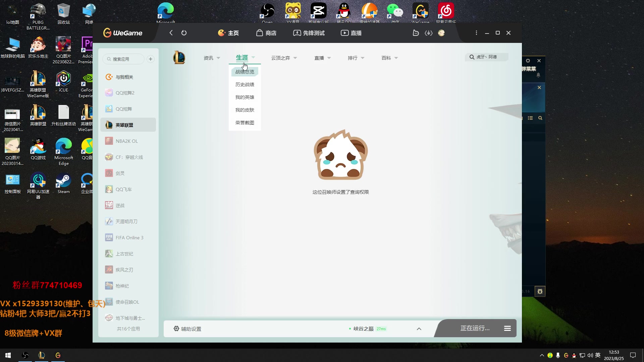Image resolution: width=644 pixels, height=362 pixels.
Task: Select NBA2K OL in the sidebar
Action: coord(128,141)
